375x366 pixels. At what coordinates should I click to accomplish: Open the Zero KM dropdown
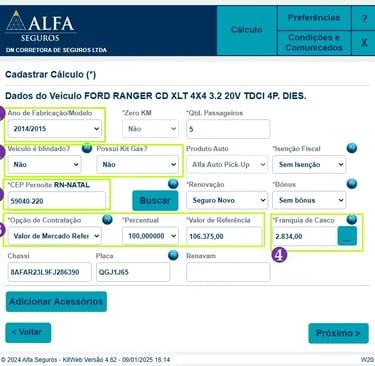150,129
